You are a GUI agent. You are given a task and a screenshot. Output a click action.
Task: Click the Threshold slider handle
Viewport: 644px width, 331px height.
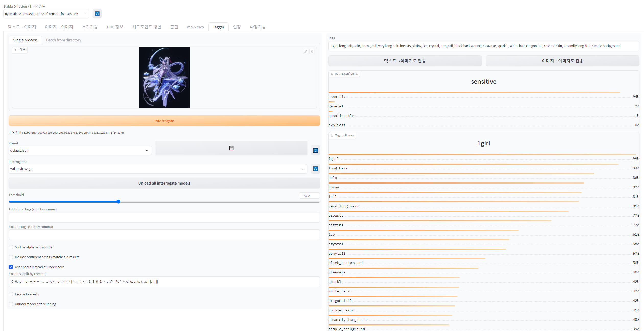(x=118, y=202)
